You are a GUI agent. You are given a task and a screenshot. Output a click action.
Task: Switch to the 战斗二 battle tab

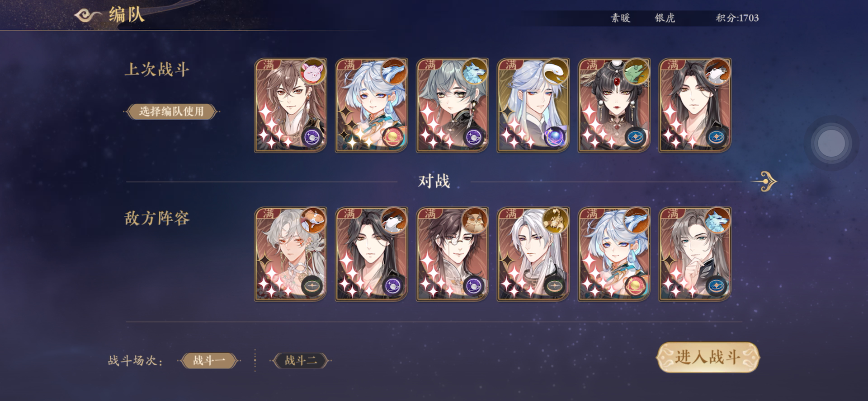click(x=301, y=360)
